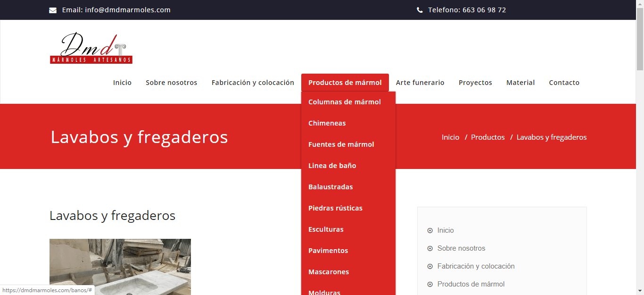Open sidebar link Fabricación y colocación
644x295 pixels.
476,266
